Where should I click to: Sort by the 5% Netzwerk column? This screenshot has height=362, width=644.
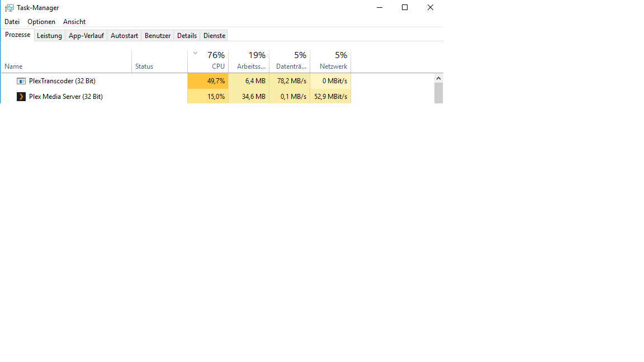coord(330,61)
